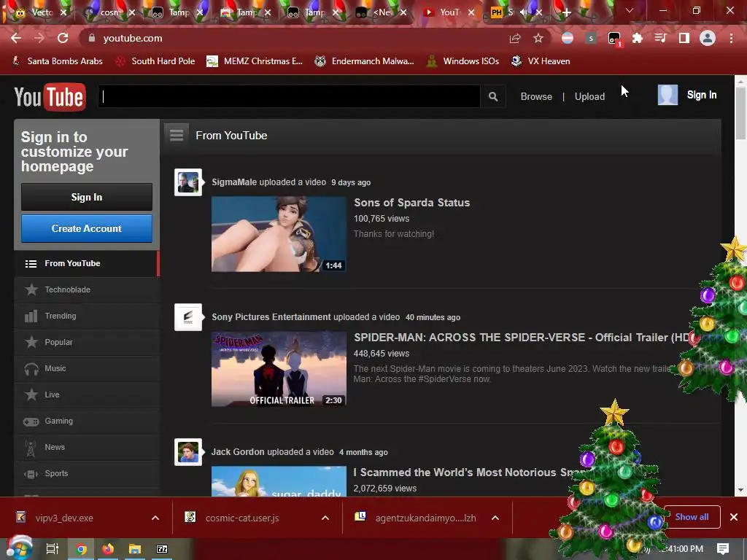The image size is (747, 560).
Task: Bookmark this page with the star icon
Action: [538, 38]
